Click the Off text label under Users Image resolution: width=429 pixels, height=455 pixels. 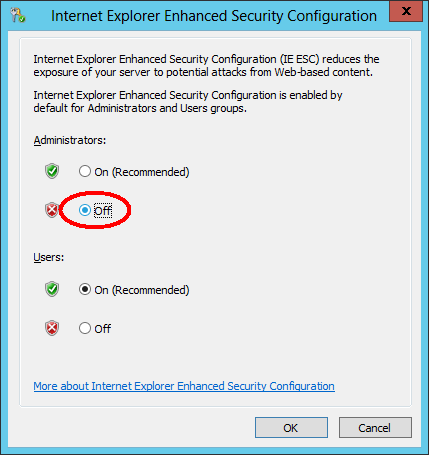click(x=103, y=329)
